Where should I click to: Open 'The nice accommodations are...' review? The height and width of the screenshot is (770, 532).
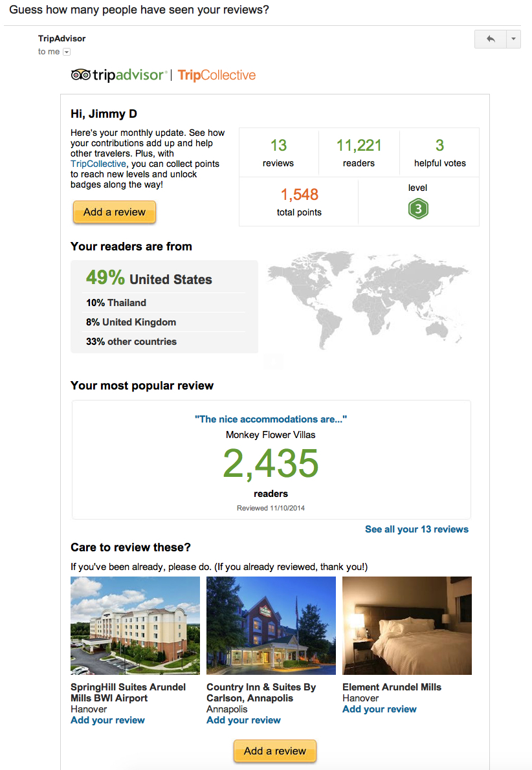click(271, 419)
